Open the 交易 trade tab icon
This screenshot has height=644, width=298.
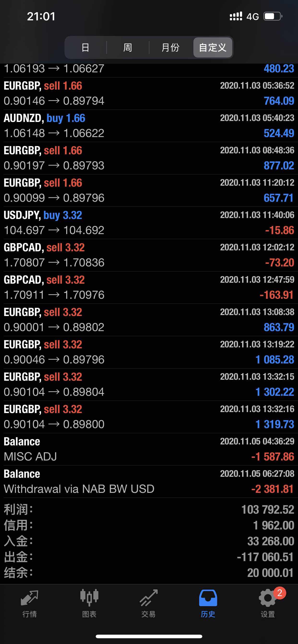(x=149, y=598)
